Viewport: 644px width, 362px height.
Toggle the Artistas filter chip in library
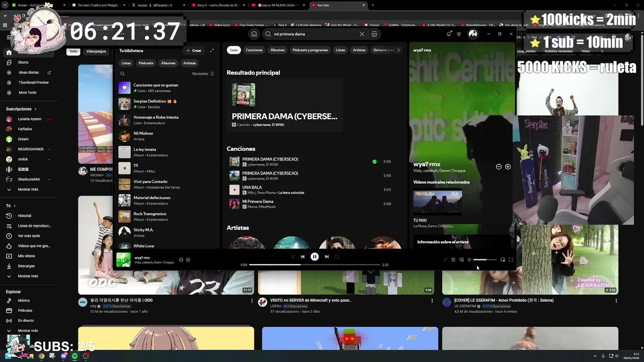coord(190,63)
